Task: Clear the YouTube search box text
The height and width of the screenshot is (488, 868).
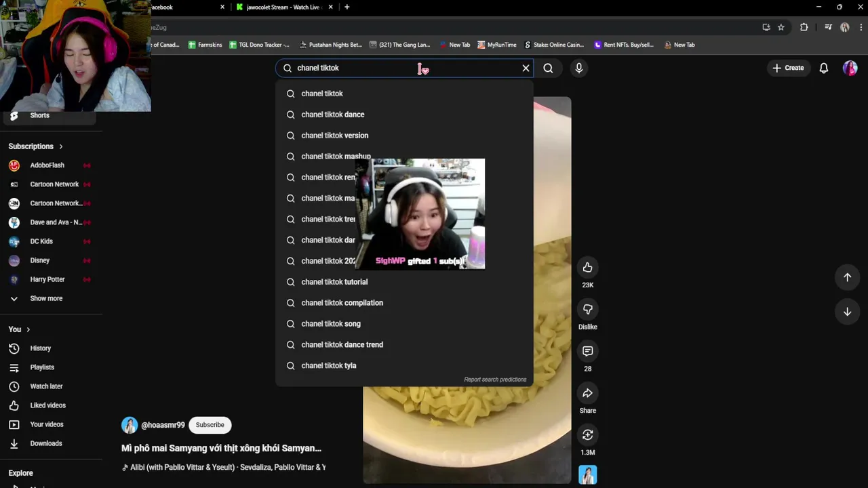Action: 526,68
